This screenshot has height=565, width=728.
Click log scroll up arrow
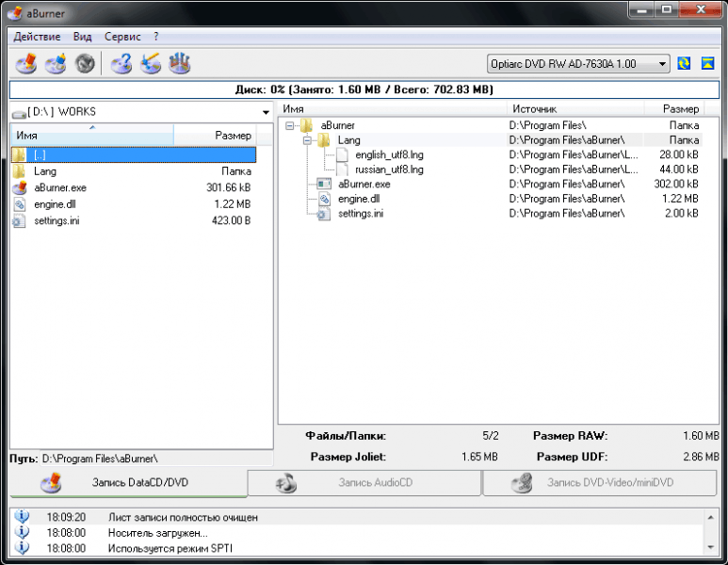[710, 517]
